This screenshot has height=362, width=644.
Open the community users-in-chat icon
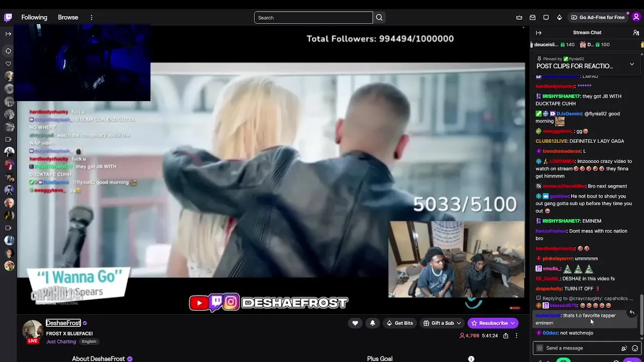pos(636,33)
